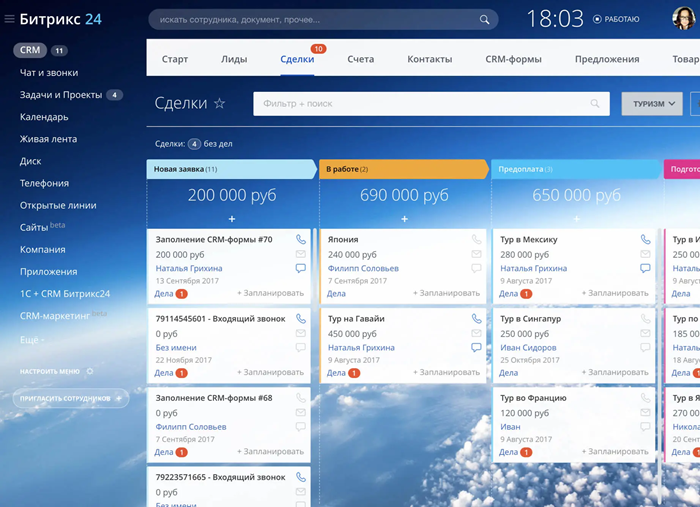The width and height of the screenshot is (700, 507).
Task: Click the Пригласить сотрудников button
Action: [x=69, y=398]
